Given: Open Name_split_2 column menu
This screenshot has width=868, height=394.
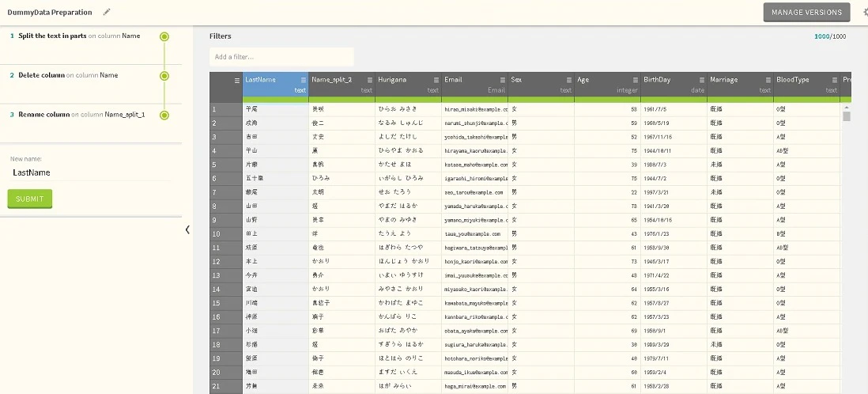Looking at the screenshot, I should [x=370, y=80].
